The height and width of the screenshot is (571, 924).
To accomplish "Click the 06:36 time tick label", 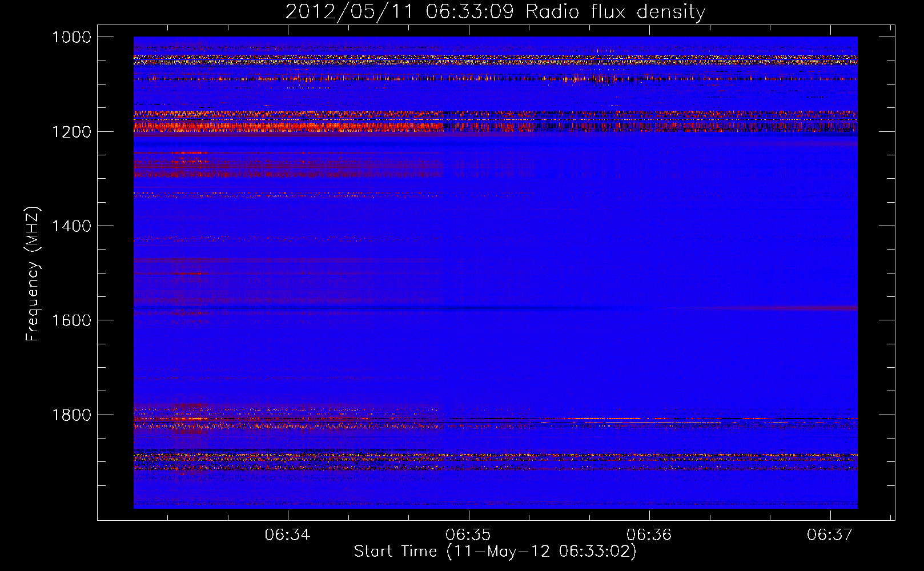I will [x=649, y=534].
